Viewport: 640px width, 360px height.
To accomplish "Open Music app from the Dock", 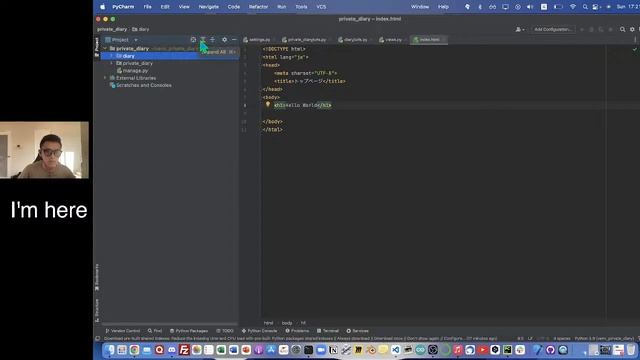I will tap(458, 350).
